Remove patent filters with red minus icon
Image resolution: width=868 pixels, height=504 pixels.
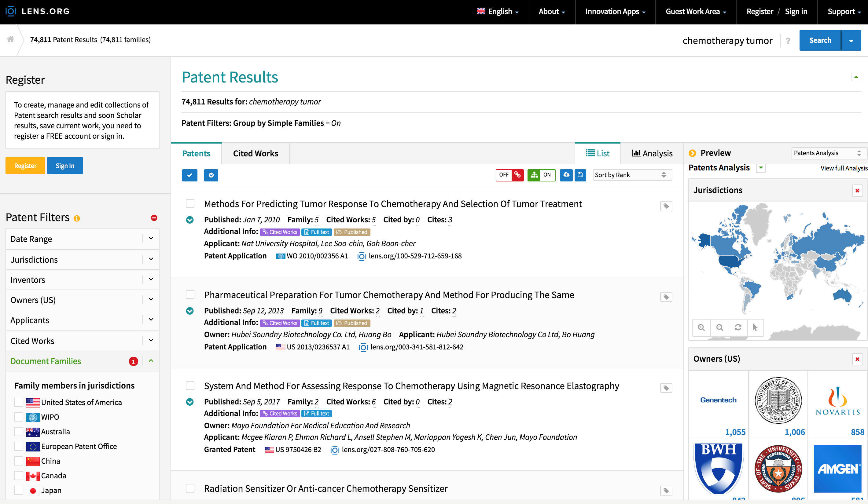(154, 217)
